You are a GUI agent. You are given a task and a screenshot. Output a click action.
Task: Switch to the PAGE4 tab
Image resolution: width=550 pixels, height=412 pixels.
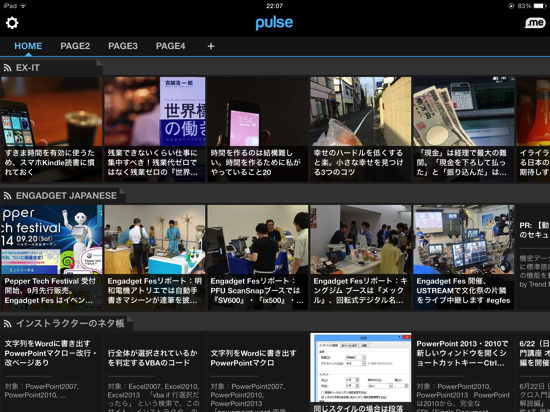point(170,46)
